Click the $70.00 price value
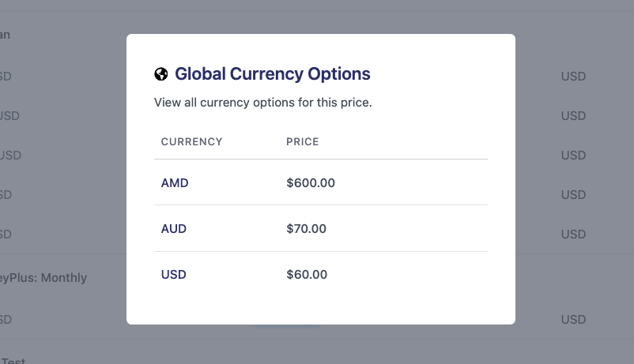This screenshot has width=634, height=364. (x=307, y=229)
